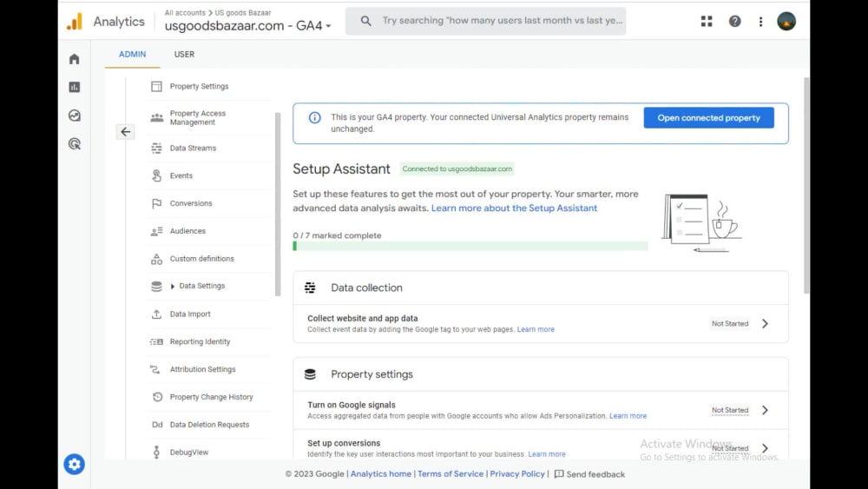Switch to the USER tab
The height and width of the screenshot is (489, 868).
tap(184, 54)
